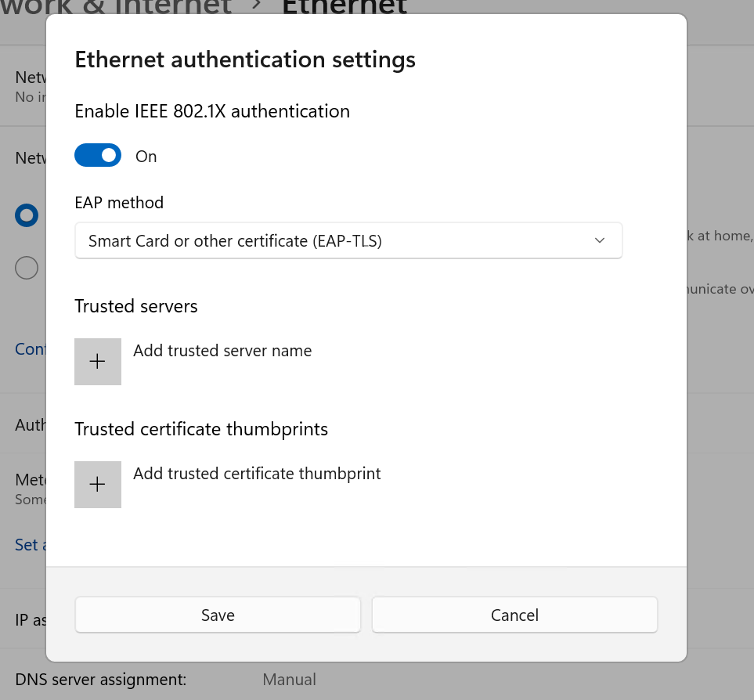Save the Ethernet authentication settings
The image size is (754, 700).
tap(217, 615)
